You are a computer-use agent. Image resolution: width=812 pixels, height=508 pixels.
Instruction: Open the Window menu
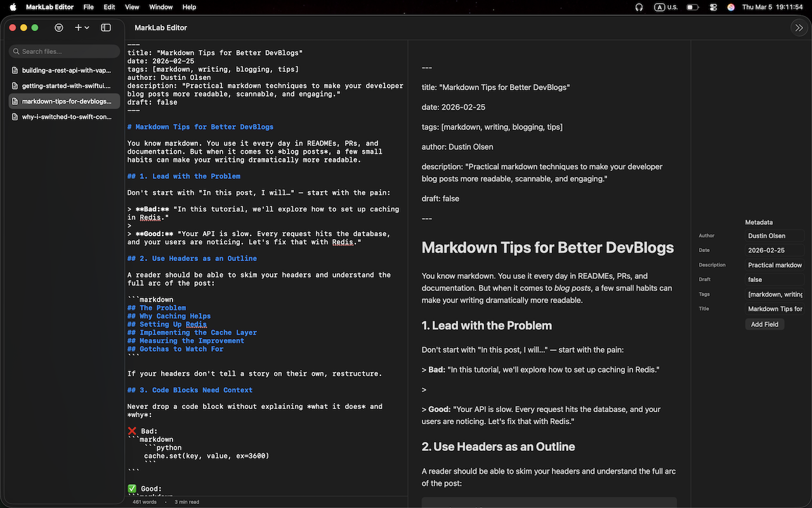coord(160,7)
